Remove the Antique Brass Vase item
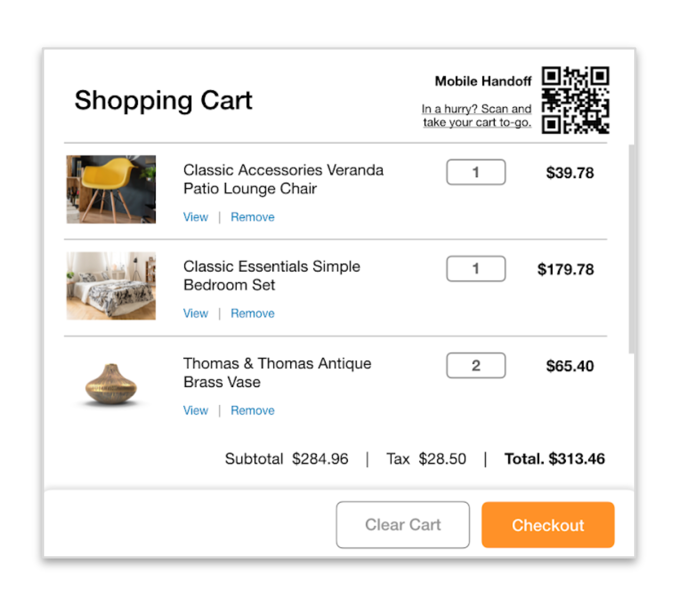This screenshot has width=679, height=616. 252,411
